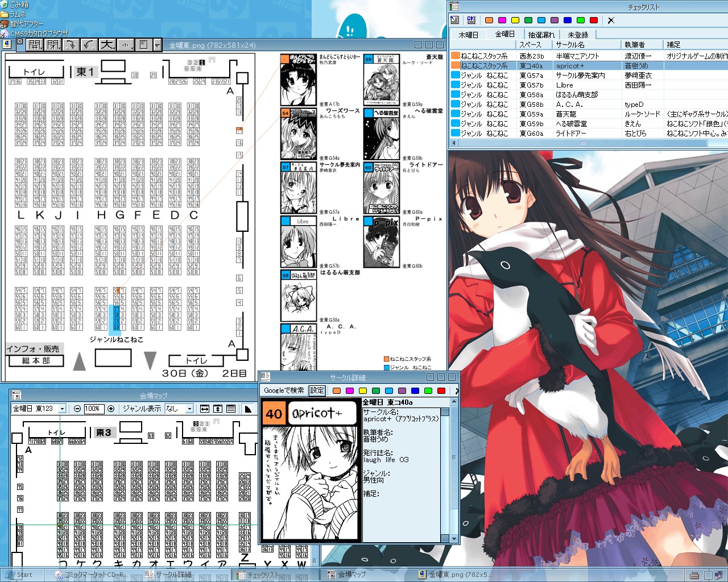Click fit-width icon in venue map toolbar

(x=205, y=409)
